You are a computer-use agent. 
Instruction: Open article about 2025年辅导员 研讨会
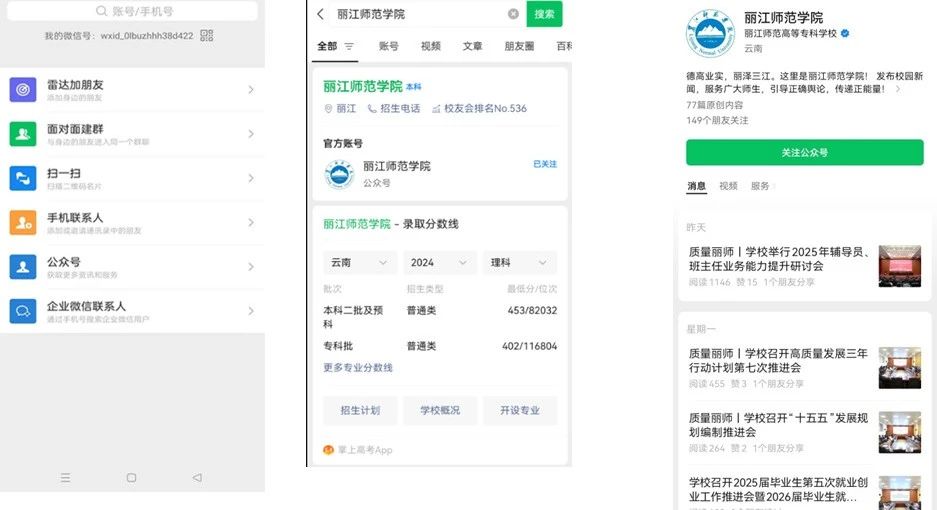[x=779, y=259]
